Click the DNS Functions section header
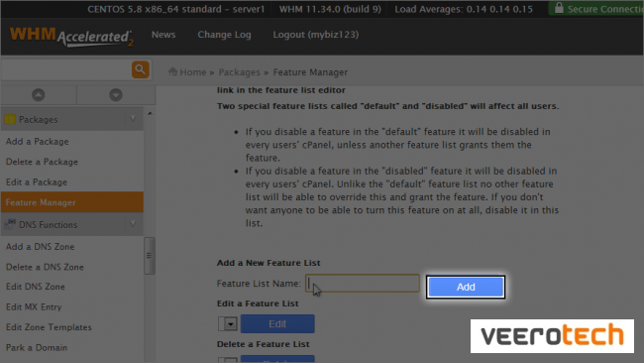644x363 pixels. click(x=72, y=224)
